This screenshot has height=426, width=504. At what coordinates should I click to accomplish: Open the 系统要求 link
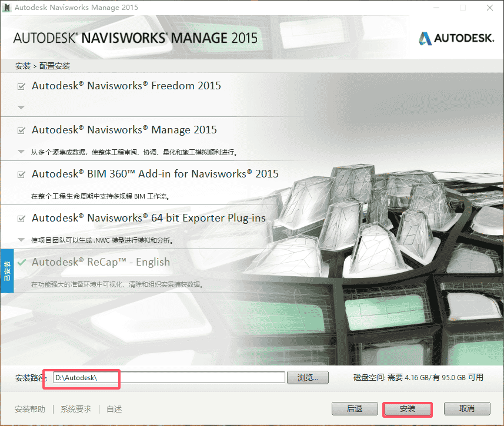[76, 409]
